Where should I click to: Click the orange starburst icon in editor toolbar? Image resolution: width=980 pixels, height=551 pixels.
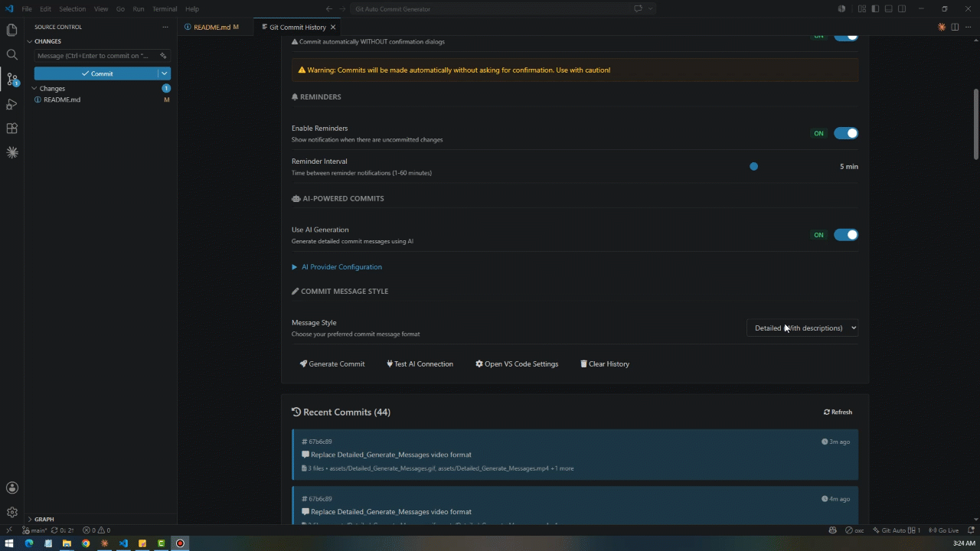click(x=942, y=27)
